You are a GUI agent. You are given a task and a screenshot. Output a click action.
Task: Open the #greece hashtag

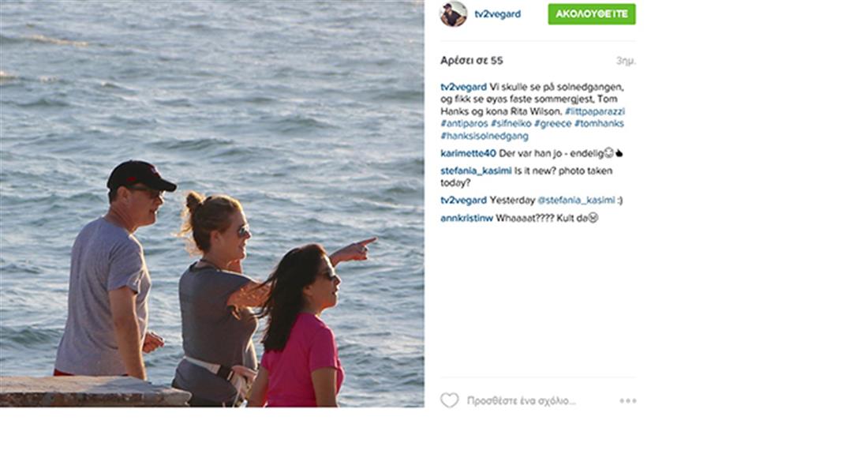click(x=552, y=123)
